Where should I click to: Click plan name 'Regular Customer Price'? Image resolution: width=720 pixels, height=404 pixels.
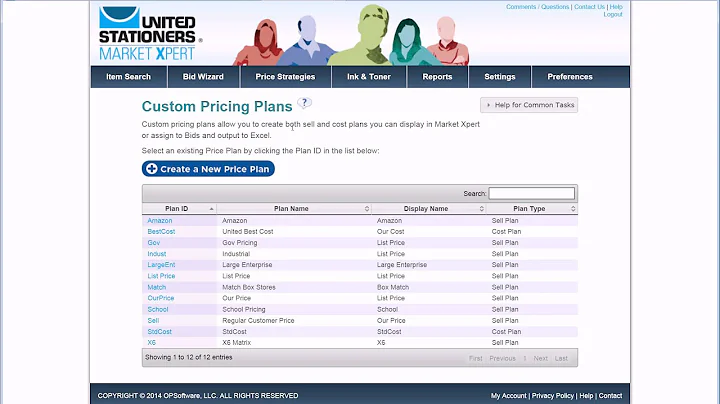[258, 320]
